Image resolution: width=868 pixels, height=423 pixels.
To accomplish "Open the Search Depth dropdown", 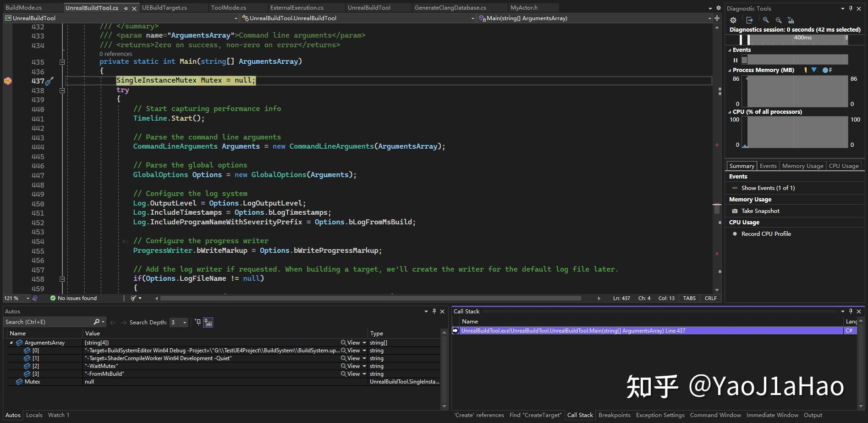I will [x=184, y=323].
